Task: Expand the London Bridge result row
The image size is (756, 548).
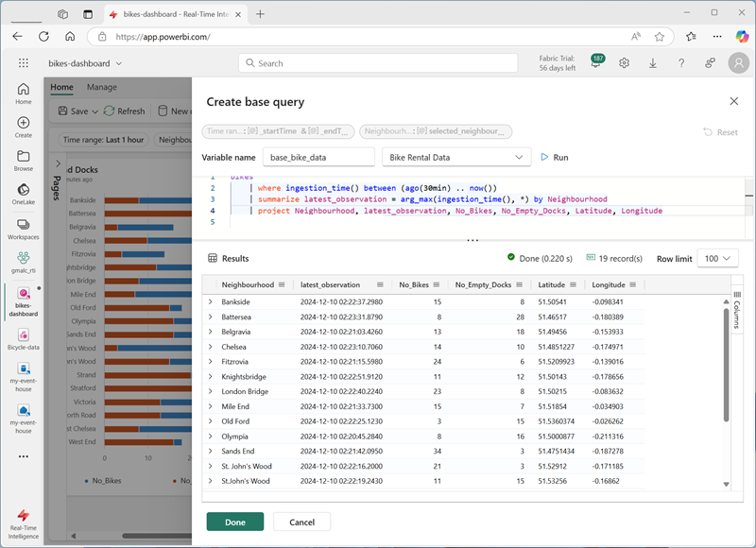Action: click(x=210, y=391)
